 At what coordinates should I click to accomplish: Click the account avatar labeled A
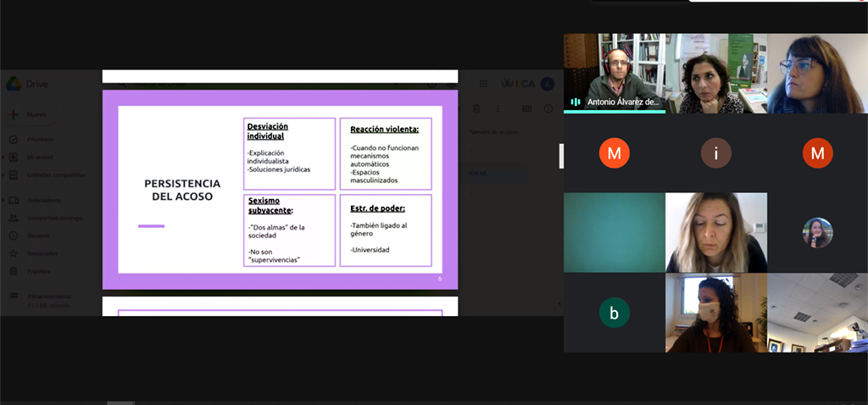tap(547, 84)
